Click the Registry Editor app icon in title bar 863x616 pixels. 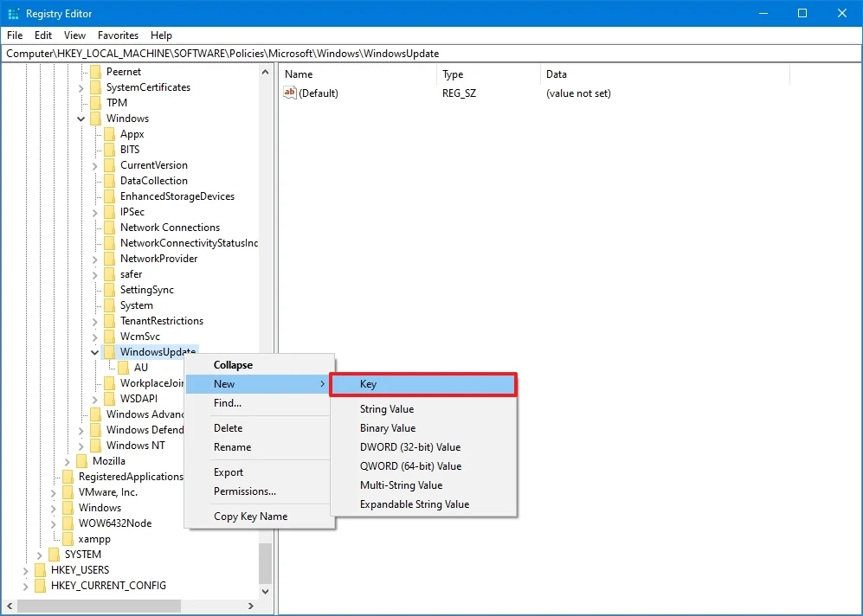click(13, 13)
